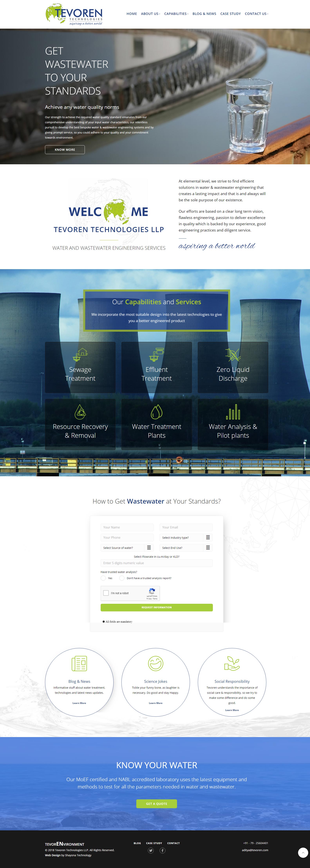
Task: Click the Zero Liquid Discharge icon
Action: (x=233, y=355)
